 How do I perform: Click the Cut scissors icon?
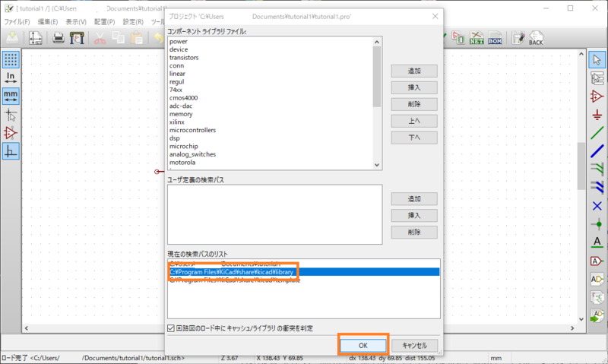100,38
